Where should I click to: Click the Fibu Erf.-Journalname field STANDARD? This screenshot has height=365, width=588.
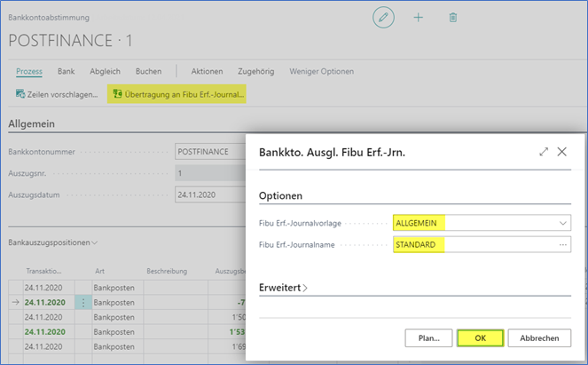click(482, 244)
